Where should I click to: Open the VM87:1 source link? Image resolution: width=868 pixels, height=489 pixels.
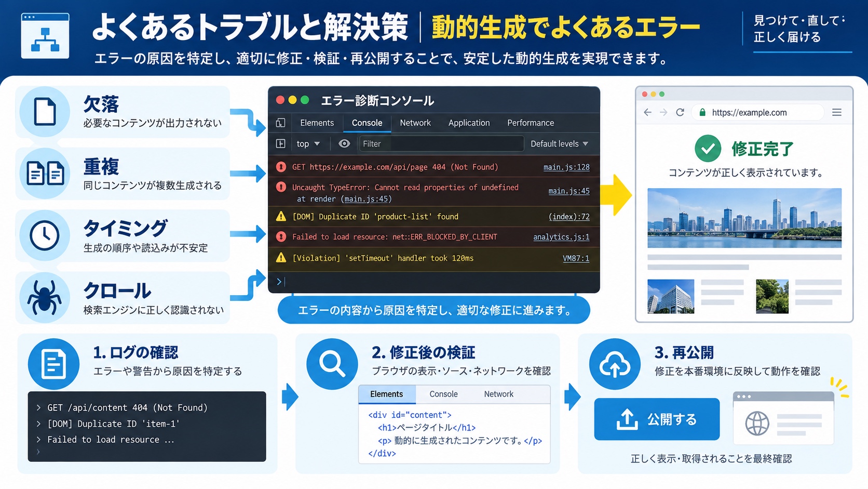tap(576, 258)
